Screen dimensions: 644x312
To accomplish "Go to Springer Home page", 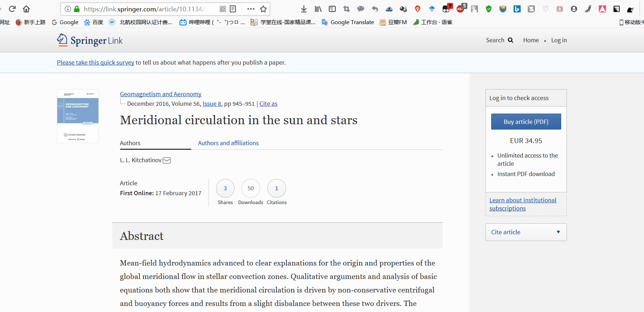I will coord(531,40).
